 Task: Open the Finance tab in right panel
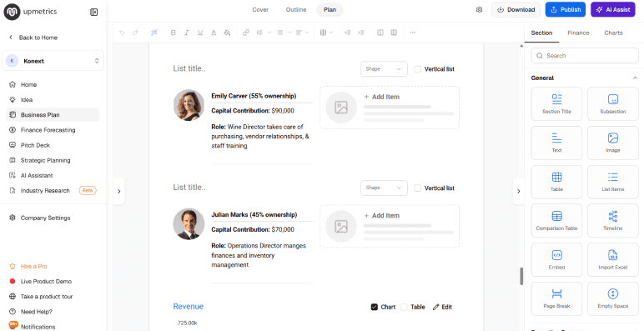578,33
